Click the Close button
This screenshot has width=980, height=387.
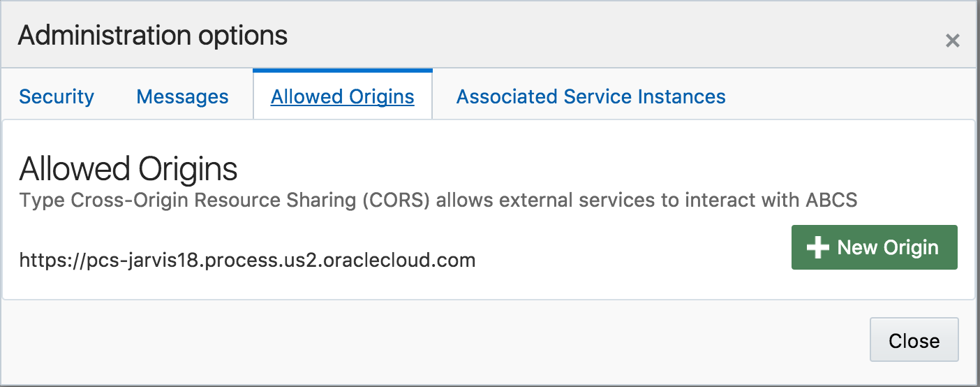(x=914, y=340)
